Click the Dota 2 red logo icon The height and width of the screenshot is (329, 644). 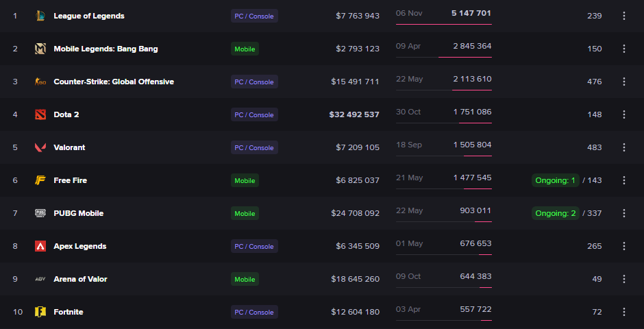[40, 114]
